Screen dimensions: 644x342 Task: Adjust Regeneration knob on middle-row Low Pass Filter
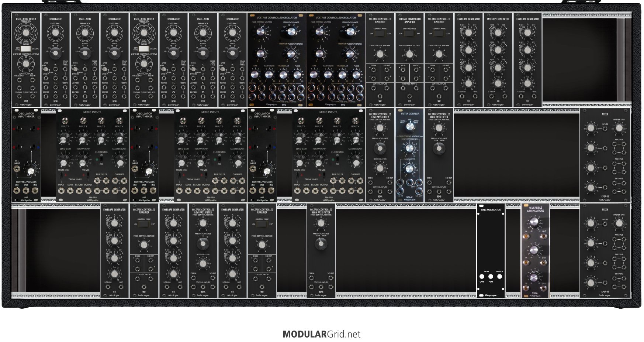pos(380,168)
